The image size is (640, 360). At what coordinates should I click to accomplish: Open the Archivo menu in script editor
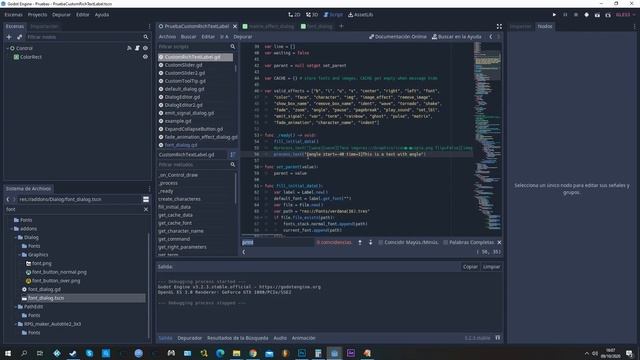tap(167, 37)
